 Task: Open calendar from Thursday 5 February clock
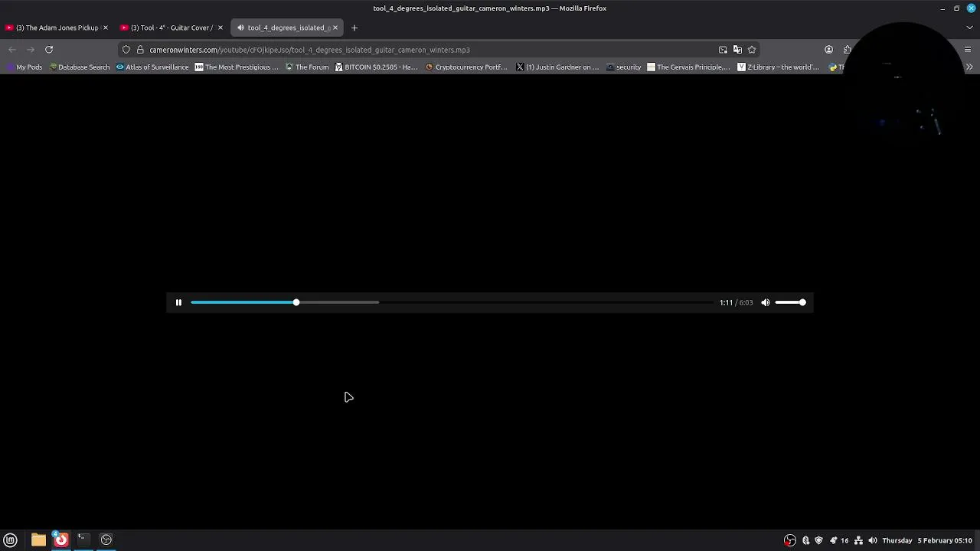927,540
